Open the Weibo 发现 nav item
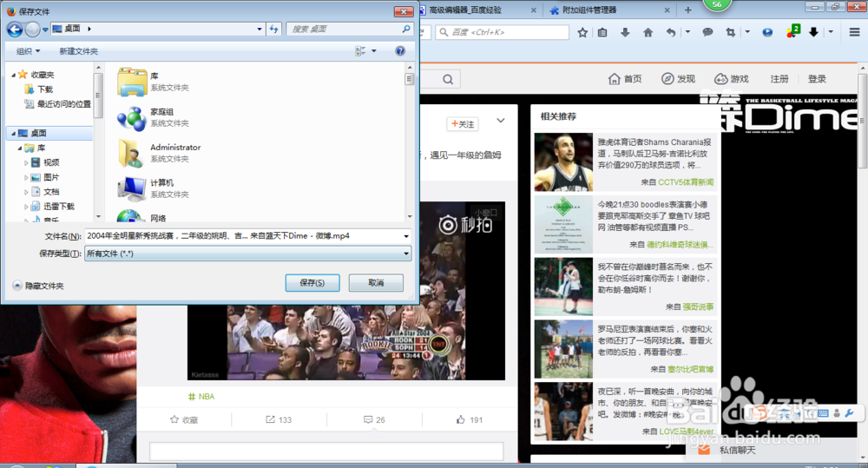 click(x=678, y=79)
